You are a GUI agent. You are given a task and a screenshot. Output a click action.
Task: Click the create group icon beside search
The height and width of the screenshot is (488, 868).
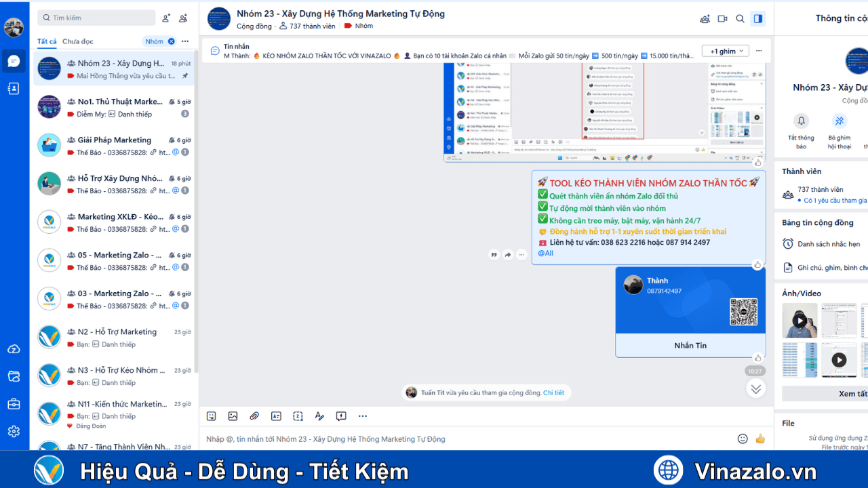pos(183,18)
